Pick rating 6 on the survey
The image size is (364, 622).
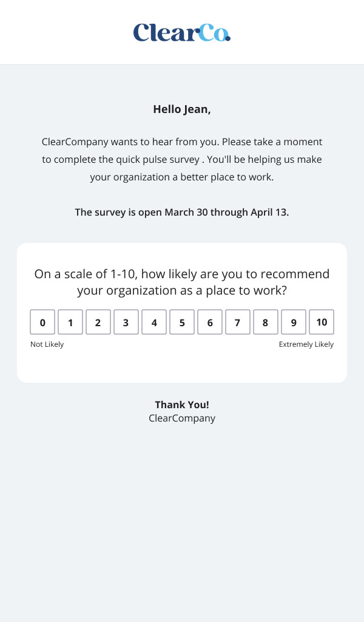[210, 322]
